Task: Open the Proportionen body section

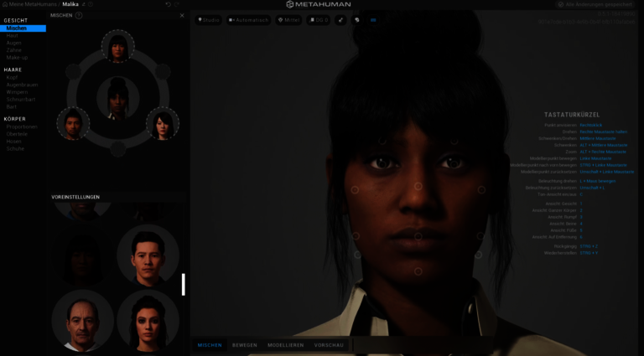Action: point(22,126)
